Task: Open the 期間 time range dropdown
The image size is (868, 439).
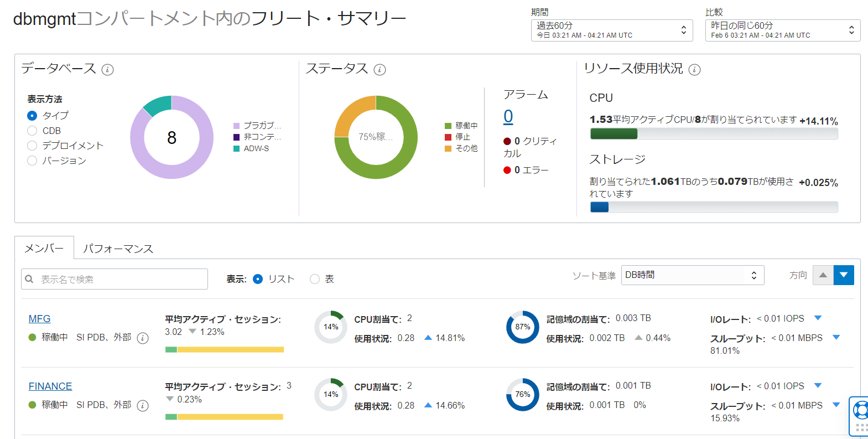Action: (x=611, y=30)
